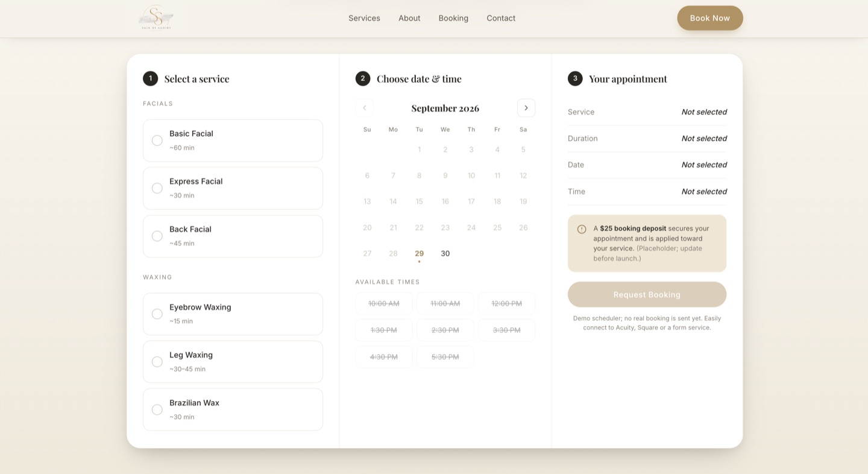Click the Skin by Ashley logo

point(157,17)
